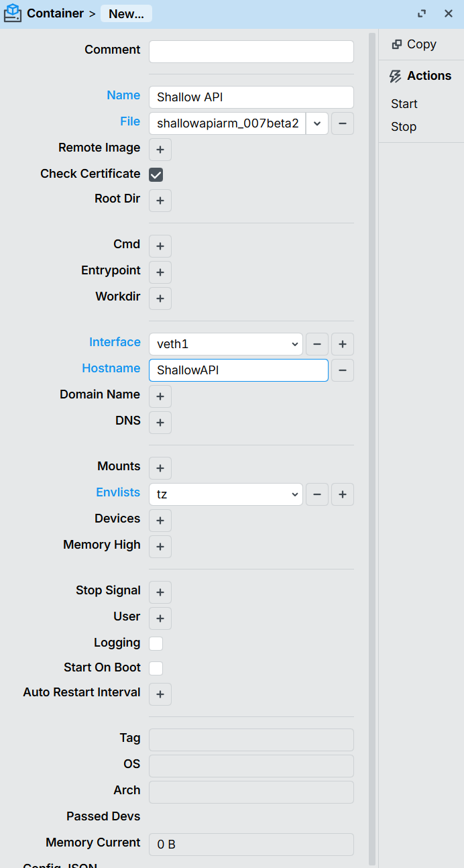
Task: Enable the Logging checkbox
Action: pyautogui.click(x=156, y=644)
